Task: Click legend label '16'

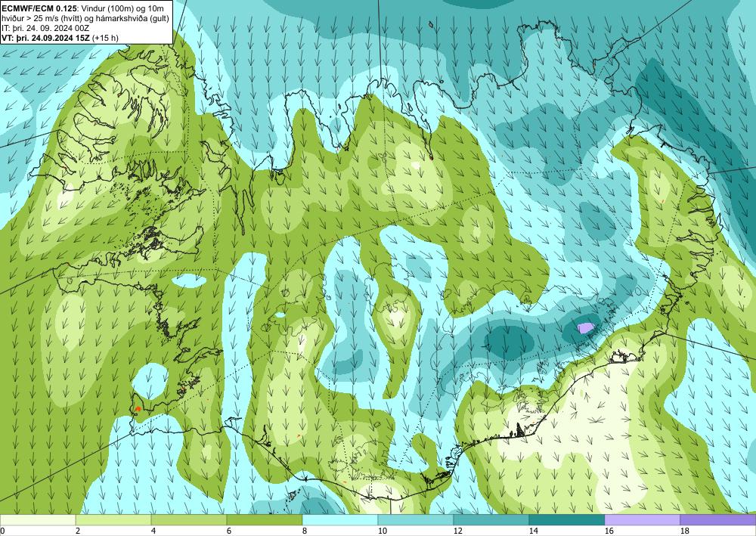Action: tap(609, 531)
